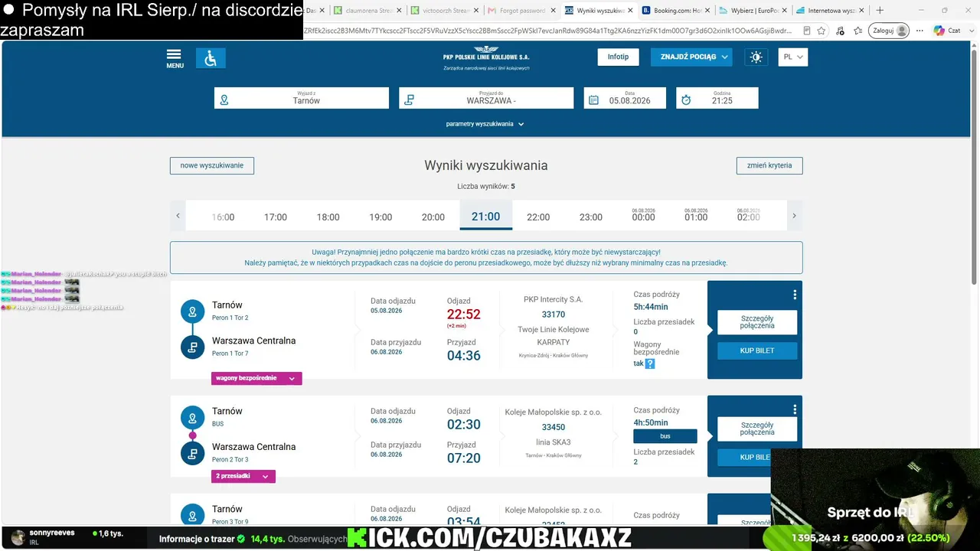Select the 18:00 hour tab
980x551 pixels.
tap(328, 217)
